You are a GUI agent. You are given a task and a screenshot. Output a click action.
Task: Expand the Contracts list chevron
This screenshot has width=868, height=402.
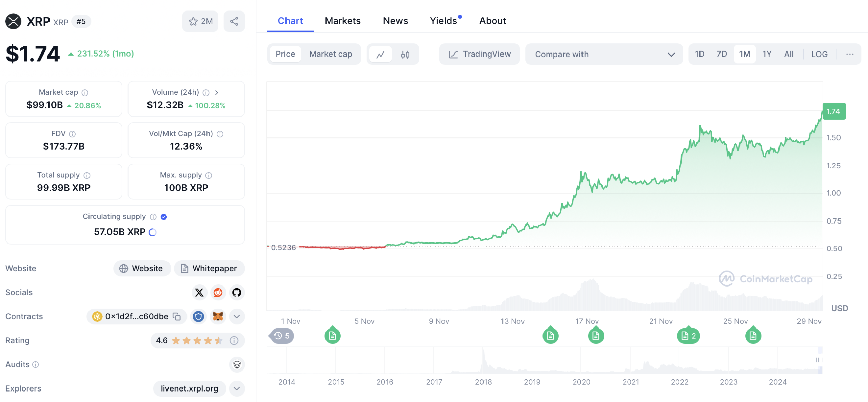point(237,316)
